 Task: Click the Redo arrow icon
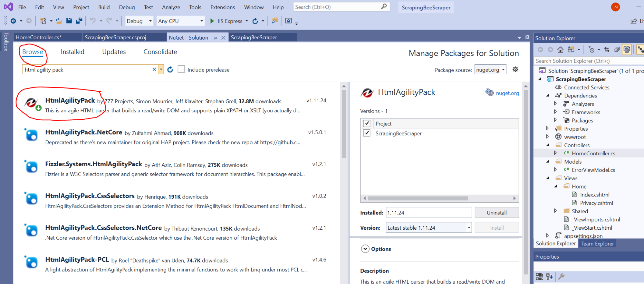coord(109,21)
